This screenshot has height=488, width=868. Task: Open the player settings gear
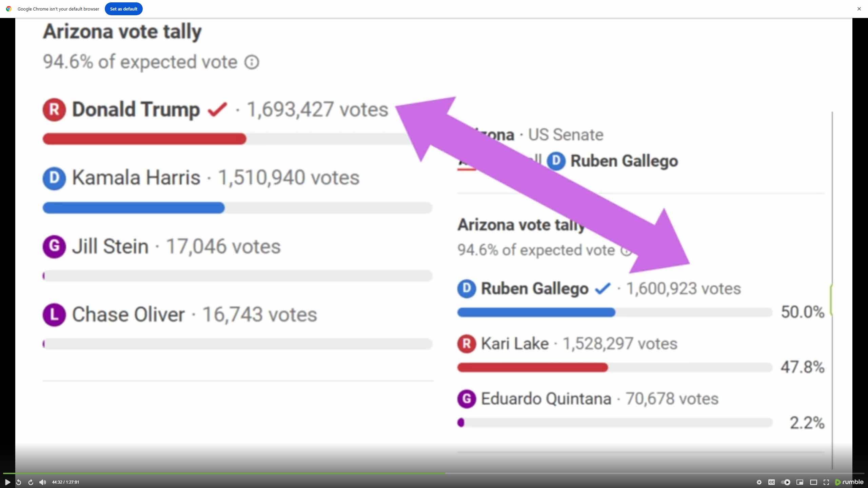point(759,482)
